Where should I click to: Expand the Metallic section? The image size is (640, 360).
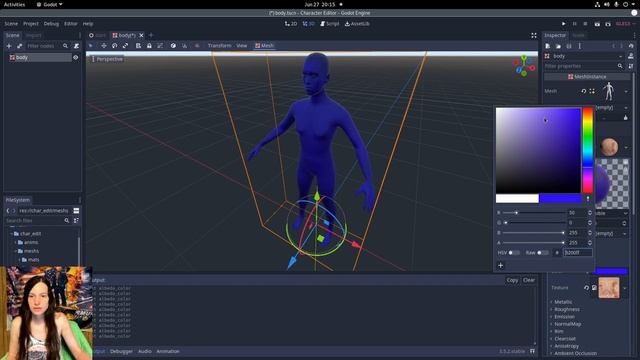pyautogui.click(x=563, y=302)
